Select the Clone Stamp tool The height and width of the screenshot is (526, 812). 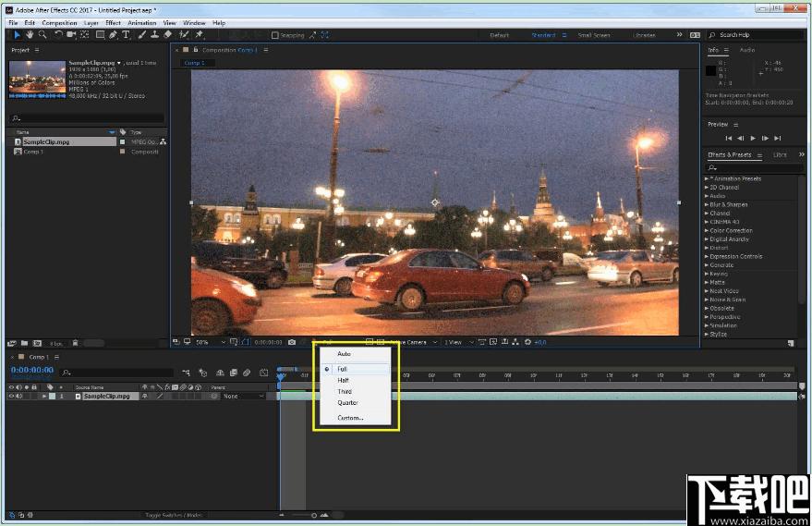click(154, 35)
